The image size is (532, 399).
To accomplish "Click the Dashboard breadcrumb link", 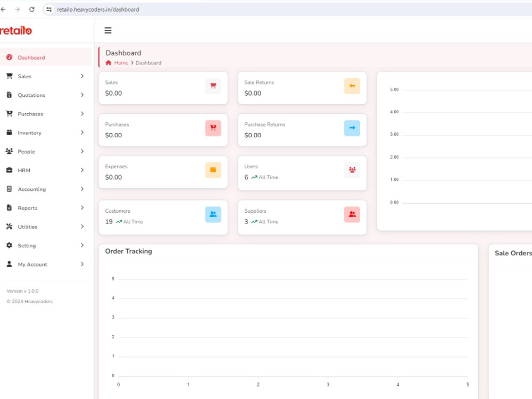I will (x=148, y=63).
